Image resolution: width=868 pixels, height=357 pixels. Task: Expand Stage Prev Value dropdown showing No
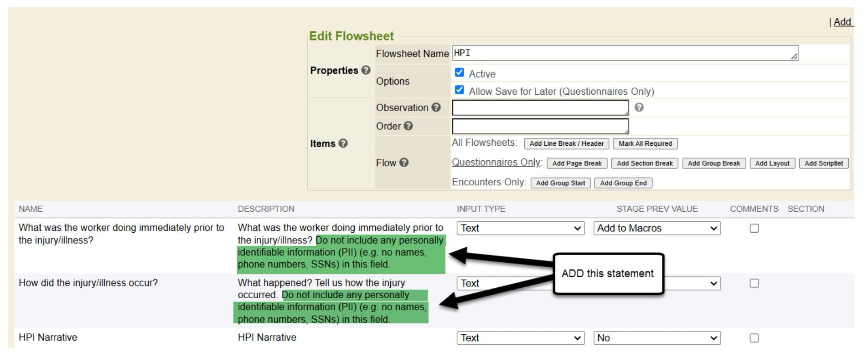click(x=656, y=338)
